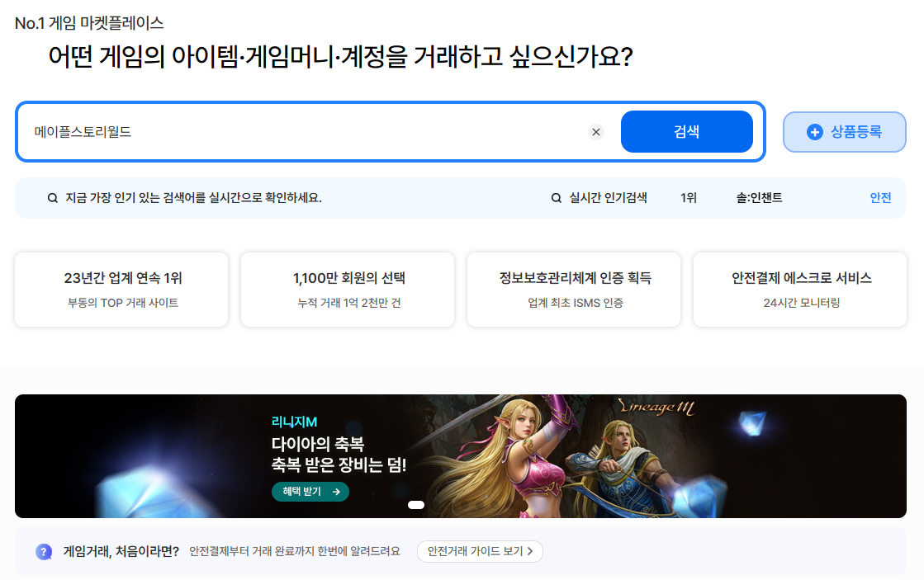Click the 24시간 모니터링 text
The image size is (924, 580).
pos(802,303)
